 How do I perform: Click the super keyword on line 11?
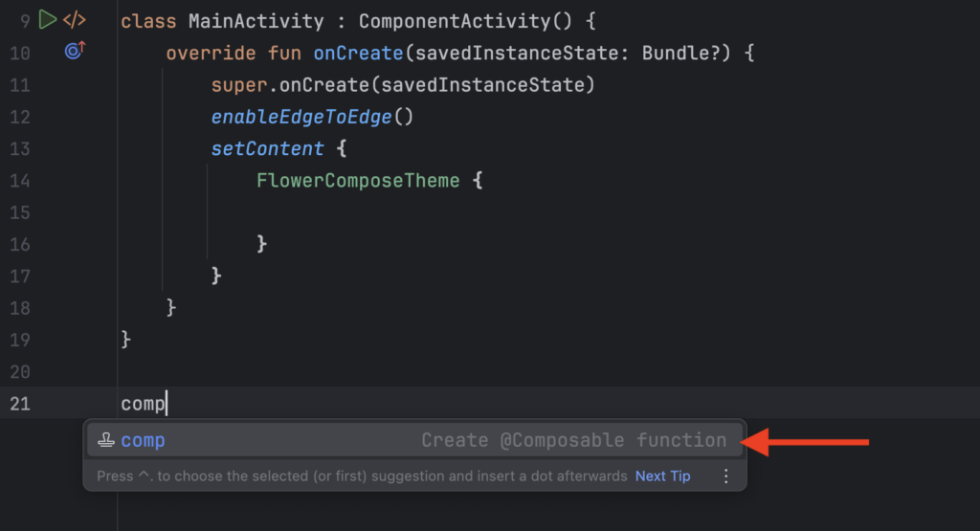coord(238,85)
